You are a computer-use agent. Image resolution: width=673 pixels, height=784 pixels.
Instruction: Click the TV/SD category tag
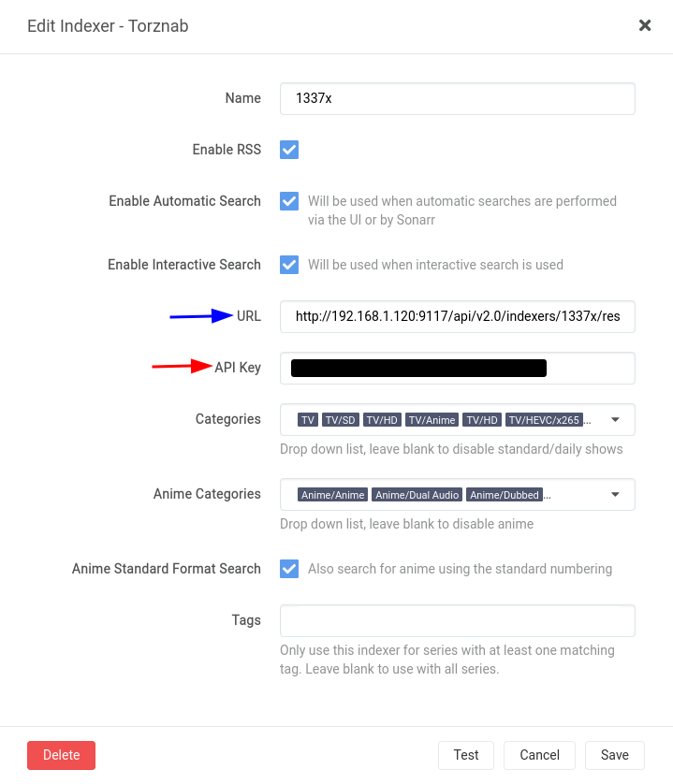pyautogui.click(x=341, y=420)
